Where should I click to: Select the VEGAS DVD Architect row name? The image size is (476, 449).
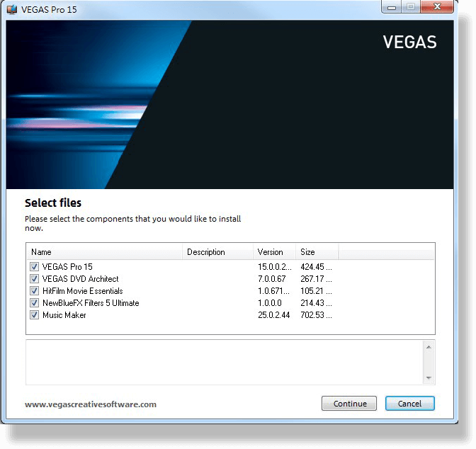click(81, 279)
